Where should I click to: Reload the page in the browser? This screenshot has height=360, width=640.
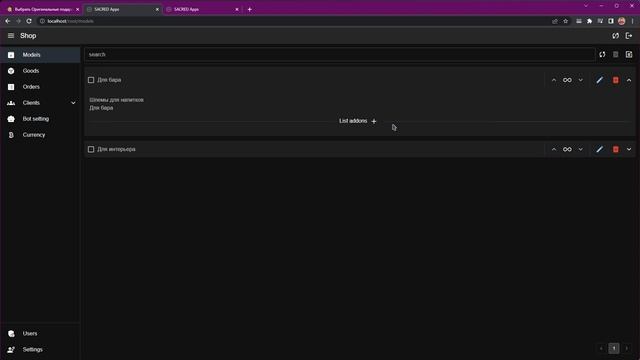point(29,21)
